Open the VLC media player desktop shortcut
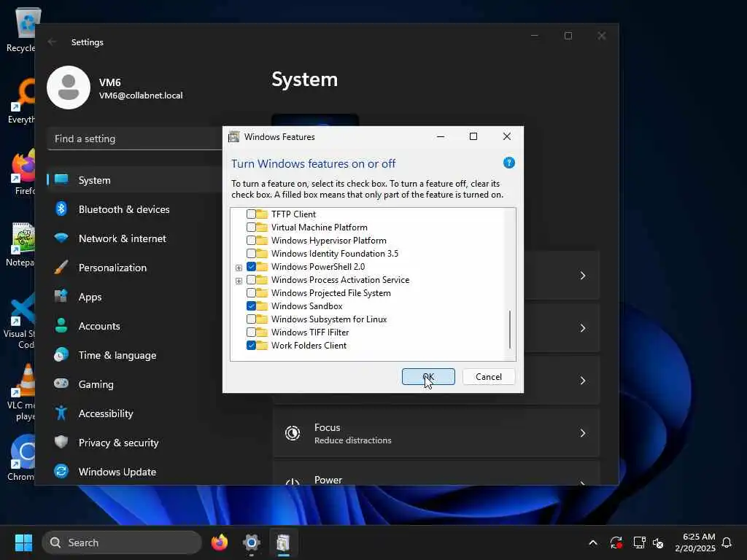 click(22, 392)
